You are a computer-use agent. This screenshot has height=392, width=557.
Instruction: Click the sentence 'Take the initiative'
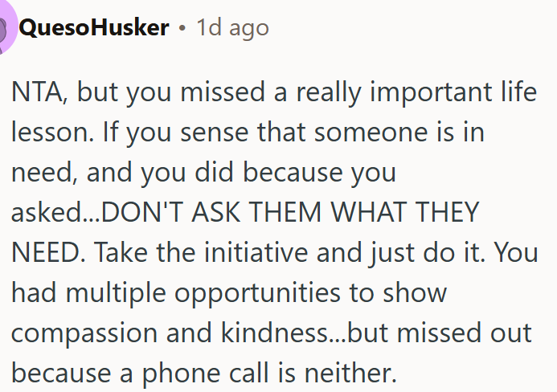coord(201,252)
